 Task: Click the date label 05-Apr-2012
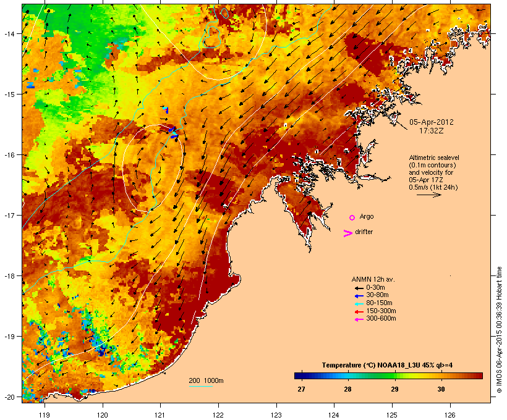[x=432, y=122]
